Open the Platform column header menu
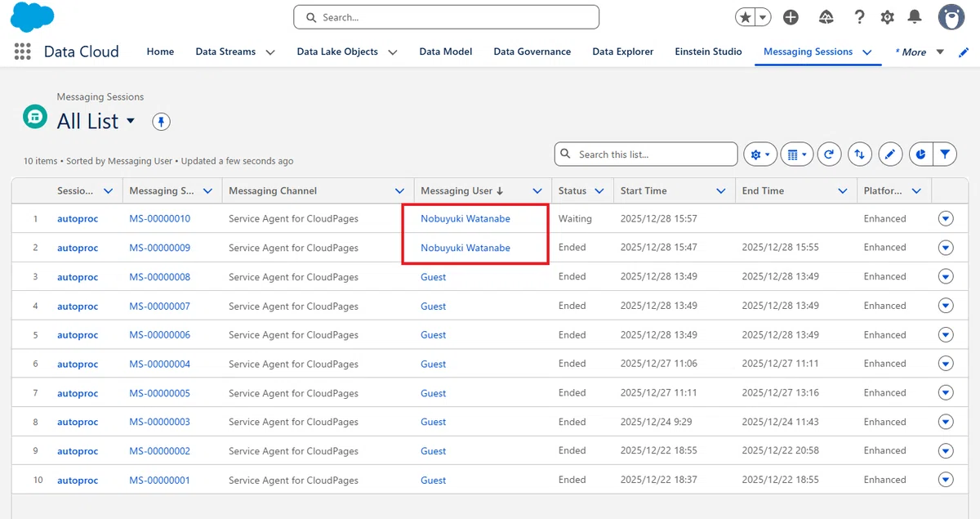 point(917,191)
